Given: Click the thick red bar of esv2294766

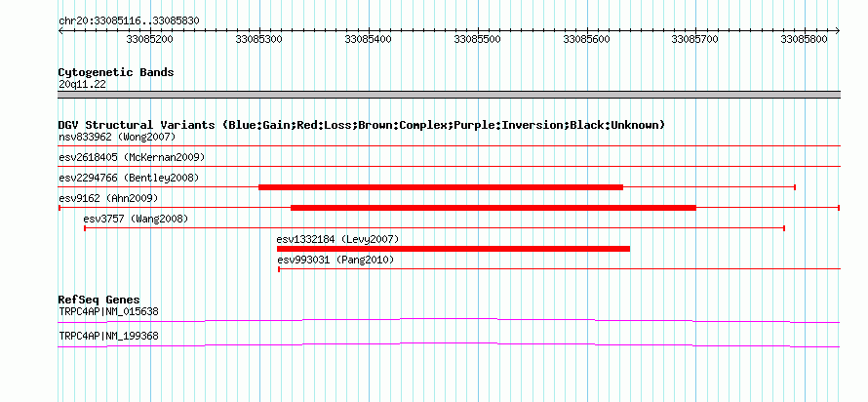Looking at the screenshot, I should (441, 187).
